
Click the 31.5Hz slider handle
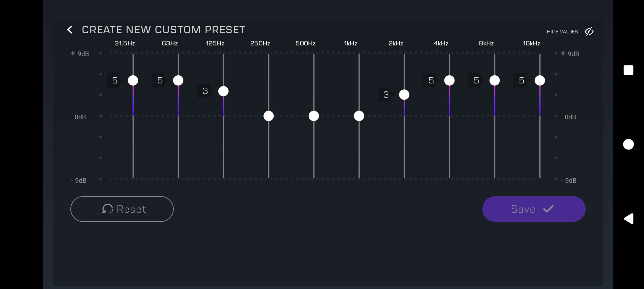133,80
